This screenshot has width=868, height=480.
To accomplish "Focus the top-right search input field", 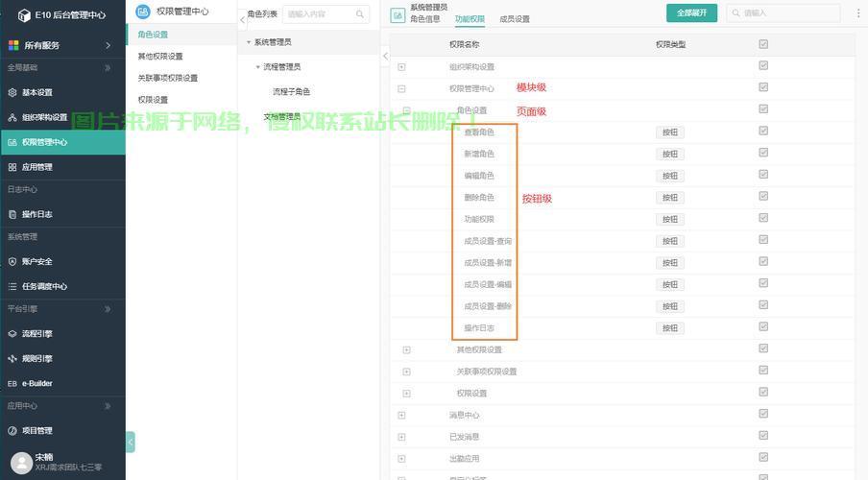I will (x=783, y=12).
